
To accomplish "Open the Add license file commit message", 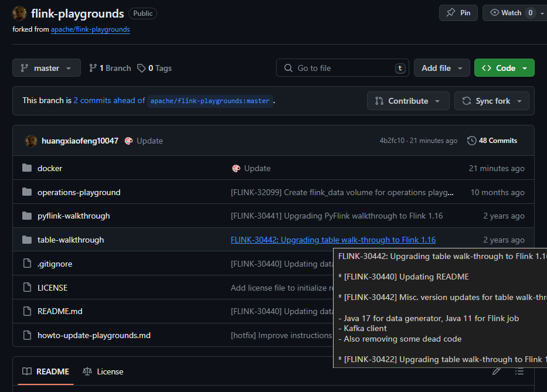I will (282, 288).
